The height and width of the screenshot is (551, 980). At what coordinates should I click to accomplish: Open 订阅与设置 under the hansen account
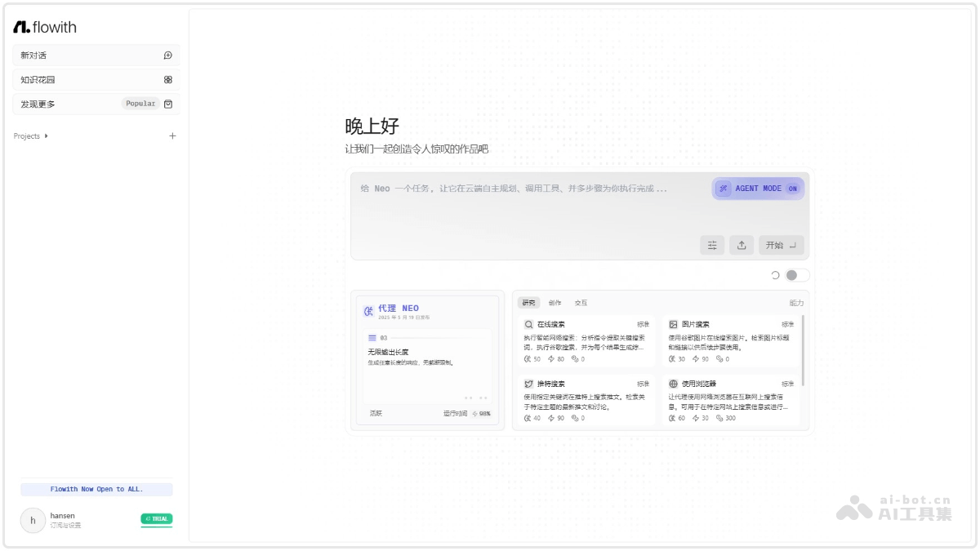tap(65, 525)
